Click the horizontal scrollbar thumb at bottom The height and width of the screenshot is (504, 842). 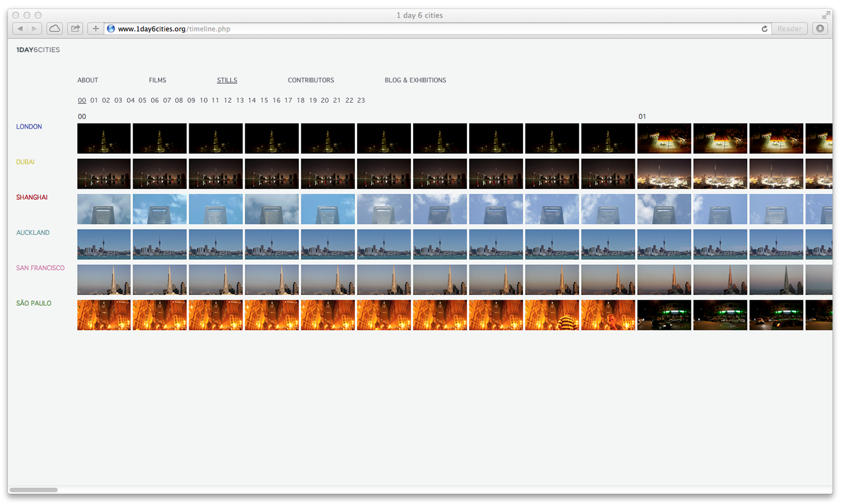pyautogui.click(x=34, y=490)
